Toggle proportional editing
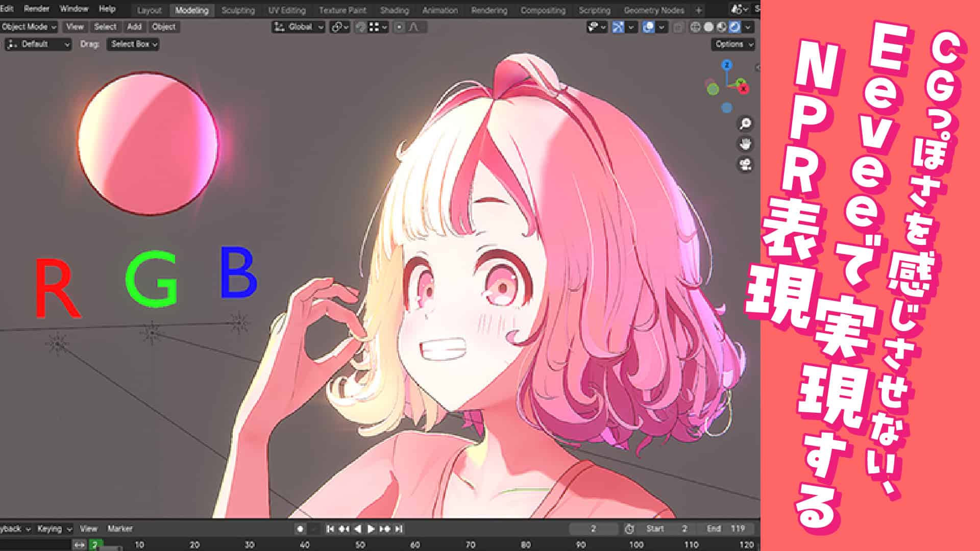The width and height of the screenshot is (980, 551). 399,27
